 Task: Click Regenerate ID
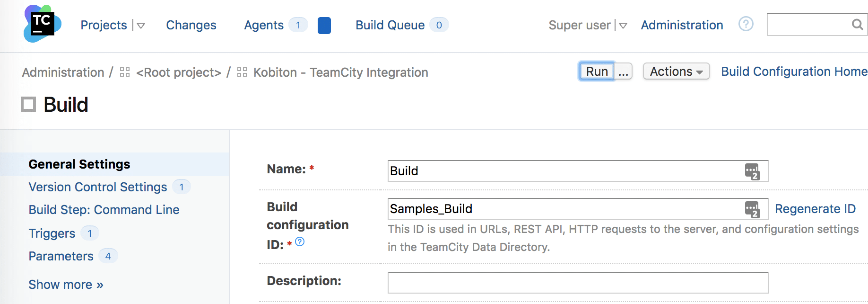pyautogui.click(x=815, y=209)
